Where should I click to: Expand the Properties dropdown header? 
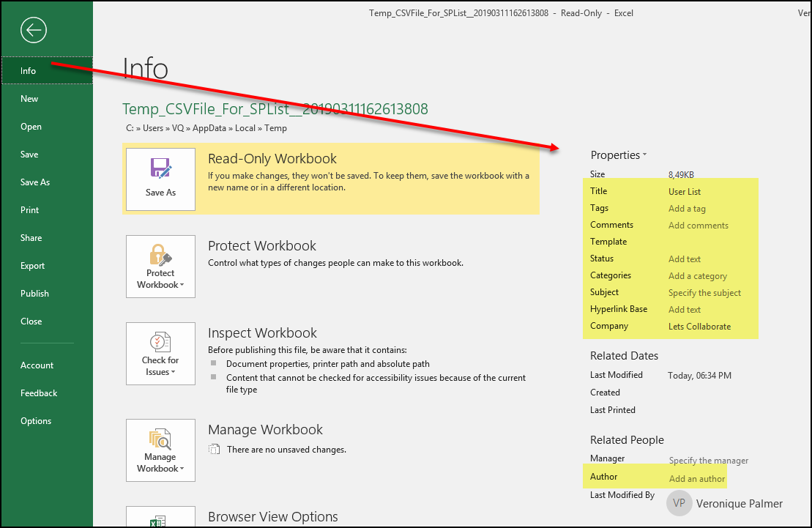619,155
